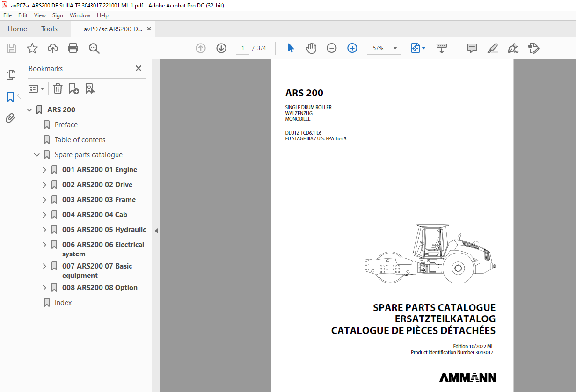The height and width of the screenshot is (392, 576).
Task: Click the scrolling mode keyboard icon
Action: coord(442,48)
